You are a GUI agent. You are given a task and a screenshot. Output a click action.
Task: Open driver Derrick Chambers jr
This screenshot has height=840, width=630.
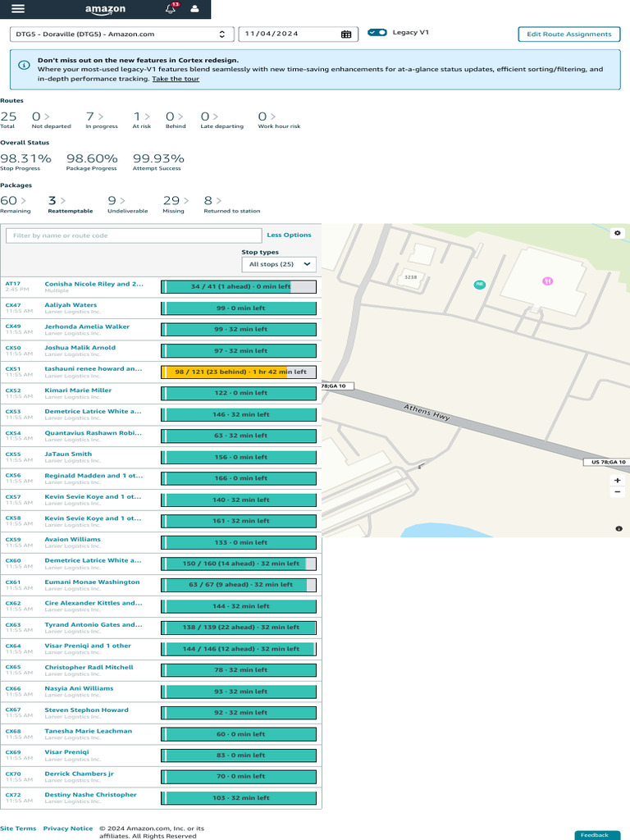coord(79,774)
